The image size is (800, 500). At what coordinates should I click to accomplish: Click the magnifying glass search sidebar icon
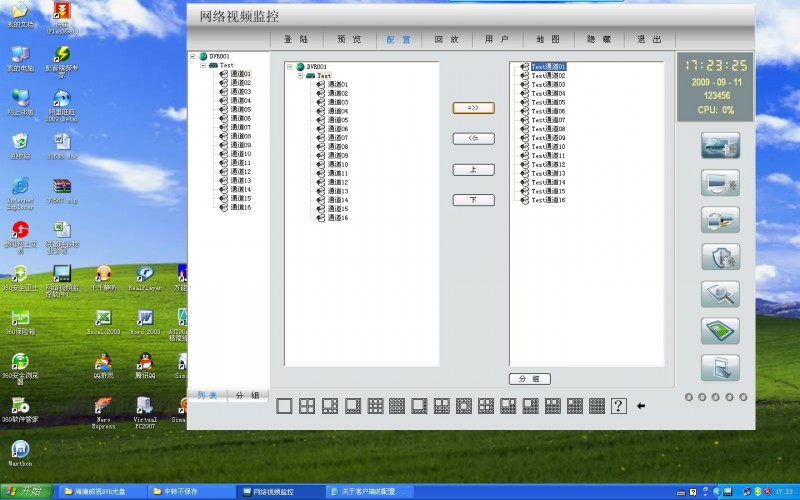pos(720,294)
